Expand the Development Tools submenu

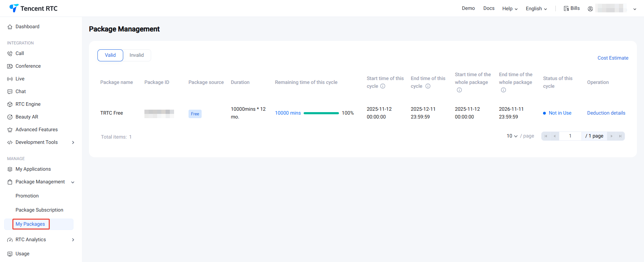[73, 142]
